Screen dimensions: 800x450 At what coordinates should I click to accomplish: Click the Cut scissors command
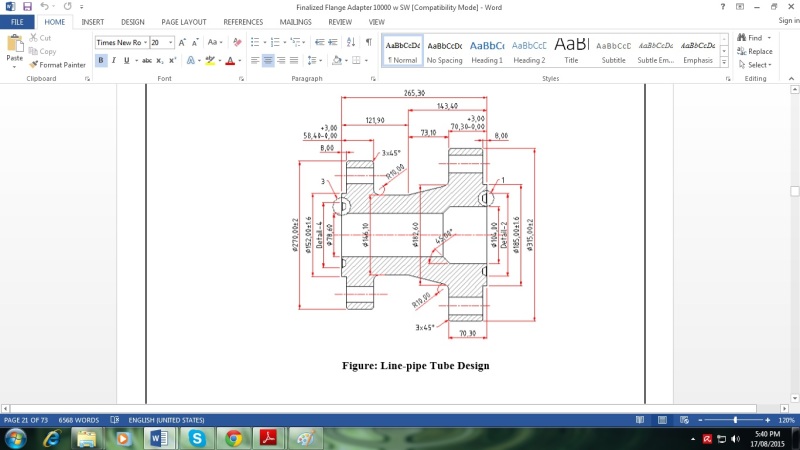click(x=40, y=38)
